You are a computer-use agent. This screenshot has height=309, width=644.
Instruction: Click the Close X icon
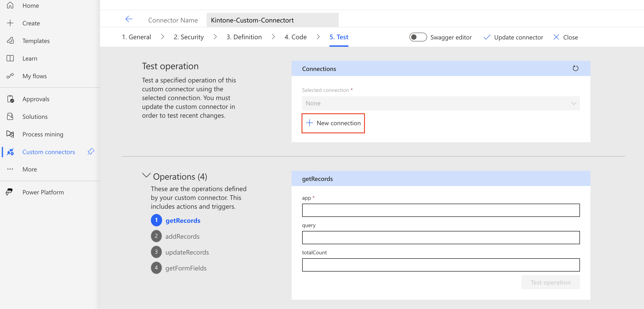point(556,37)
